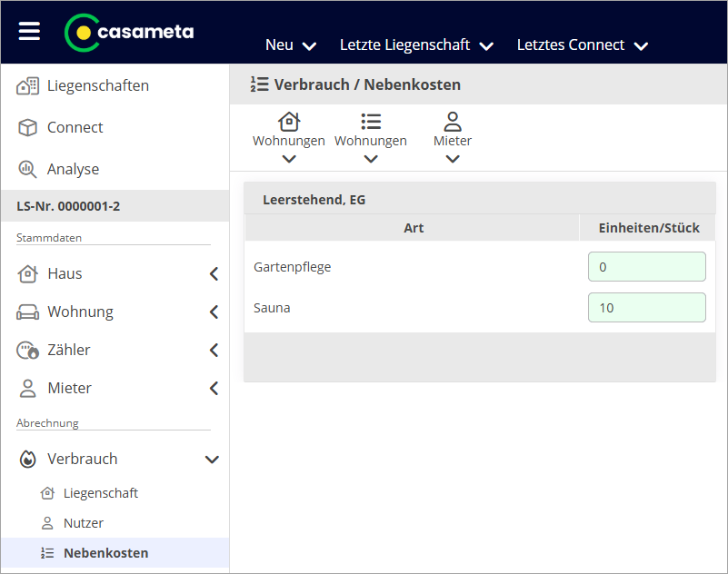The image size is (728, 574).
Task: Focus the Sauna units input field
Action: [647, 308]
